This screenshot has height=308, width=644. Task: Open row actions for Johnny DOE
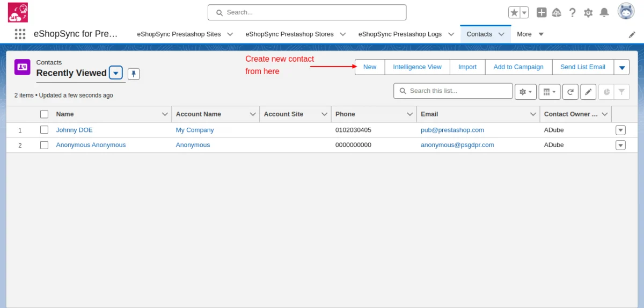620,130
